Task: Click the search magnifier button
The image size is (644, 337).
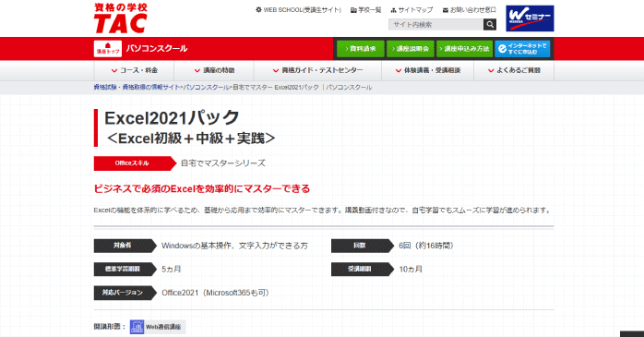Action: coord(490,25)
